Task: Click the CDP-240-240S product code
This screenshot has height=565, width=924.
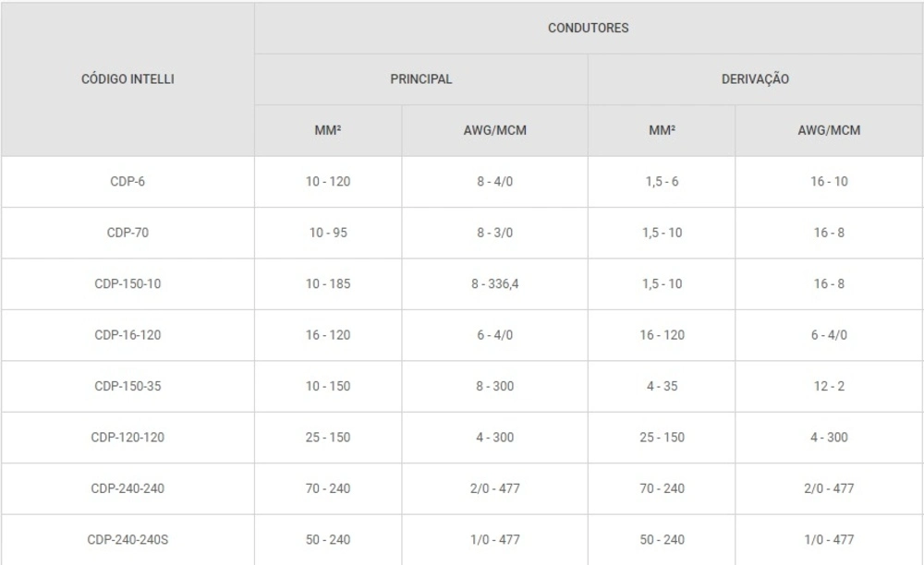Action: click(128, 539)
